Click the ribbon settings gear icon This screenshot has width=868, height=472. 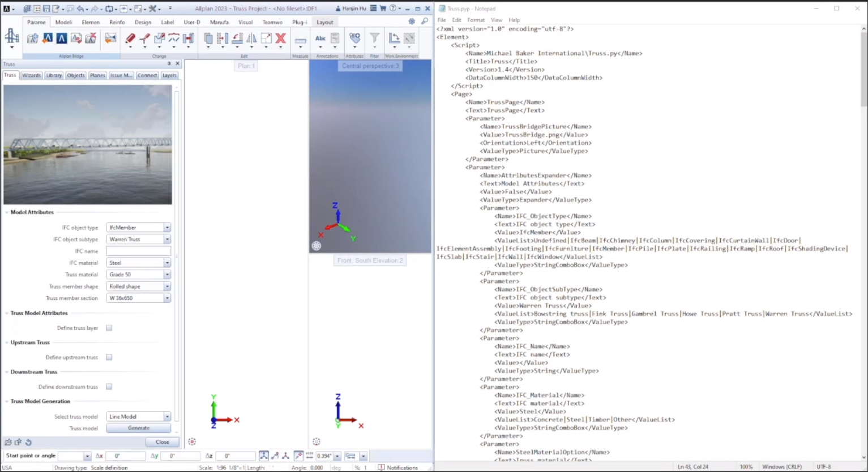pos(412,22)
